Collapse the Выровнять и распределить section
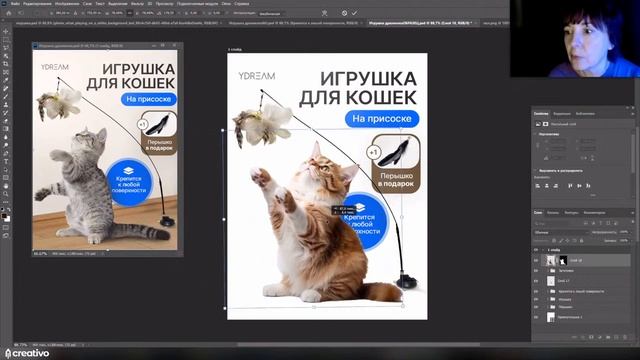 [x=536, y=171]
